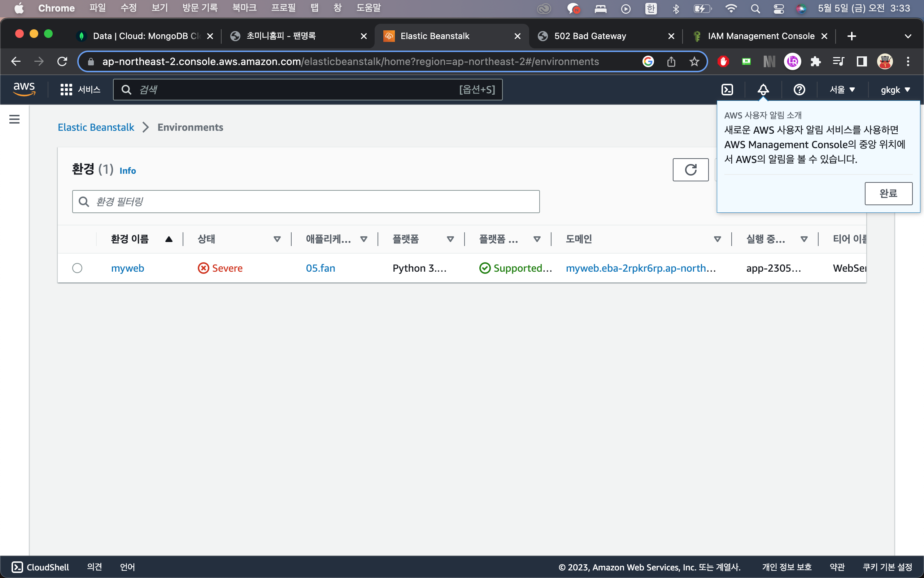Open the AWS notifications bell
This screenshot has height=578, width=924.
point(763,90)
